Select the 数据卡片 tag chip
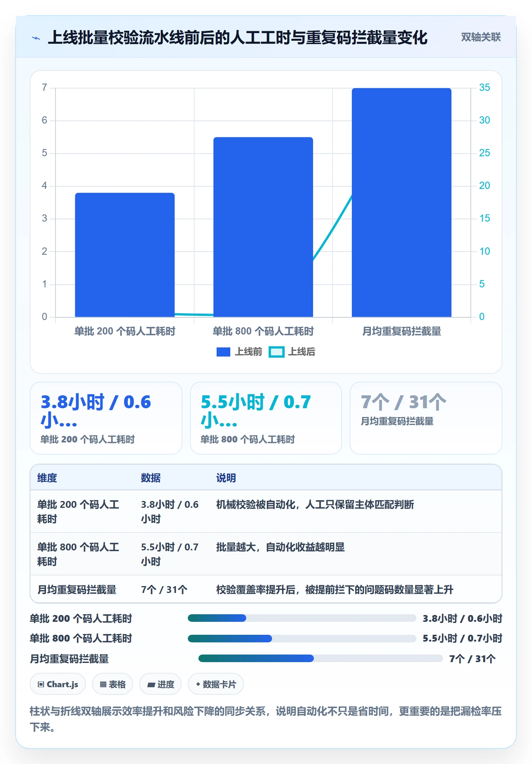The image size is (532, 764). click(216, 684)
